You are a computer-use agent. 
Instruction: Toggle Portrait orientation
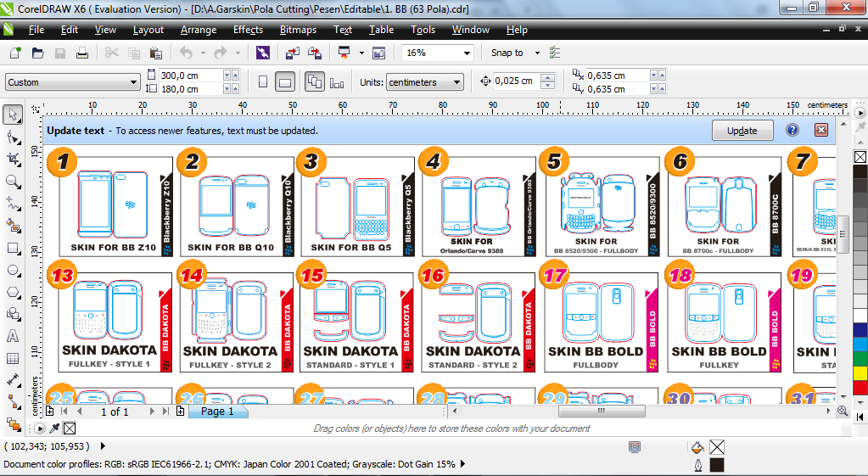[263, 82]
